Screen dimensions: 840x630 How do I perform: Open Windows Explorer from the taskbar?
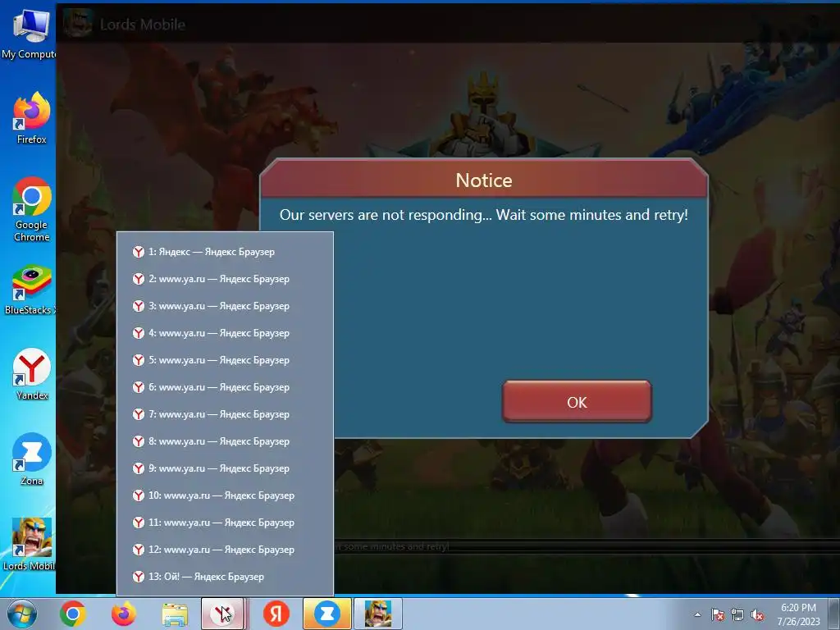175,614
